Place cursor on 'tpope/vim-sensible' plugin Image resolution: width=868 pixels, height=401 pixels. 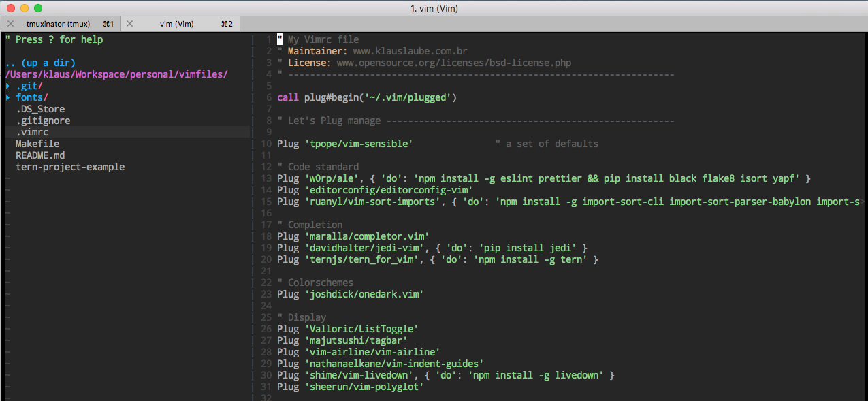point(359,144)
